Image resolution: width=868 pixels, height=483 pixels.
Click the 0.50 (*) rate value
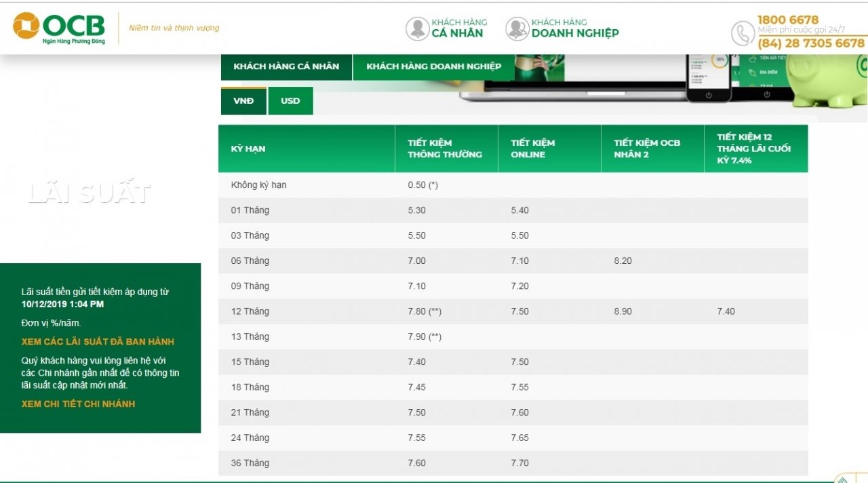[x=422, y=185]
